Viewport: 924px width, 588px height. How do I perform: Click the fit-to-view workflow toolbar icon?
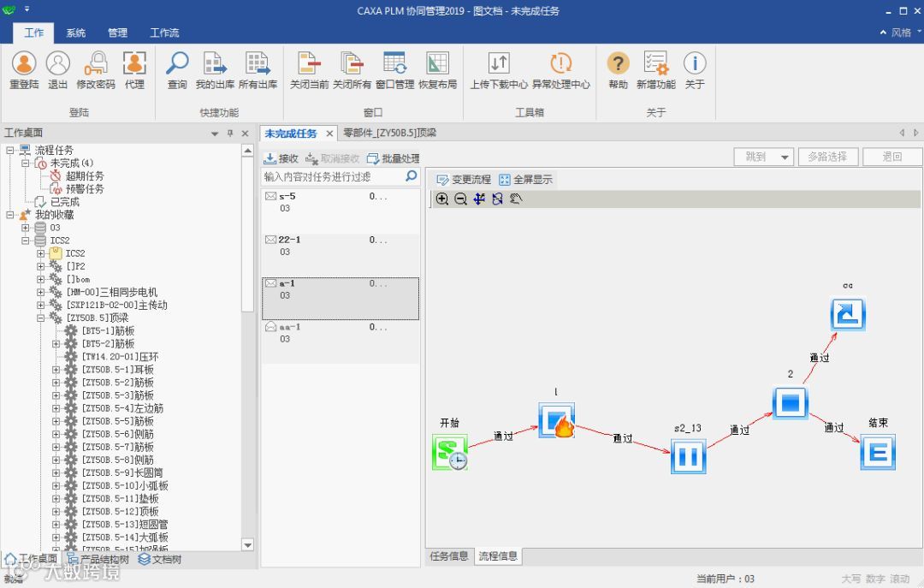click(x=479, y=199)
